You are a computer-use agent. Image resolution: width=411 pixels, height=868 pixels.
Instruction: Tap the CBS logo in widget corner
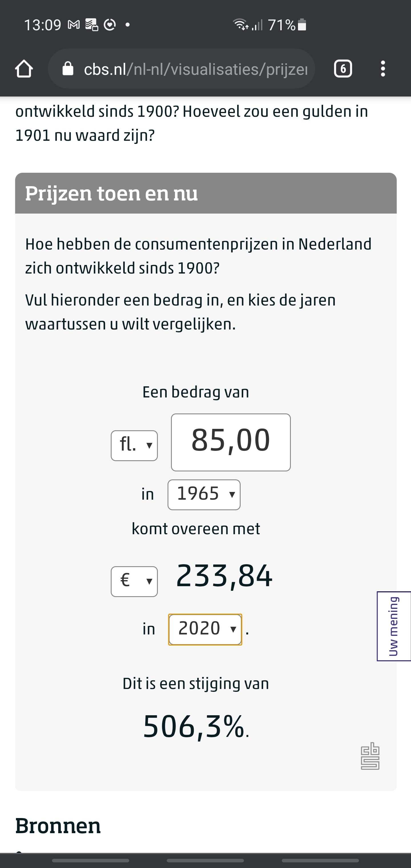[370, 756]
